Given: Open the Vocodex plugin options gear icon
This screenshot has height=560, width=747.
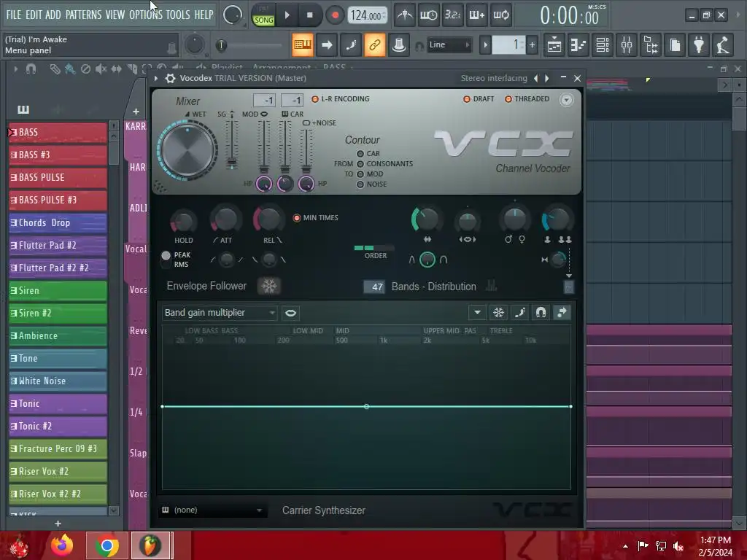Looking at the screenshot, I should coord(170,78).
